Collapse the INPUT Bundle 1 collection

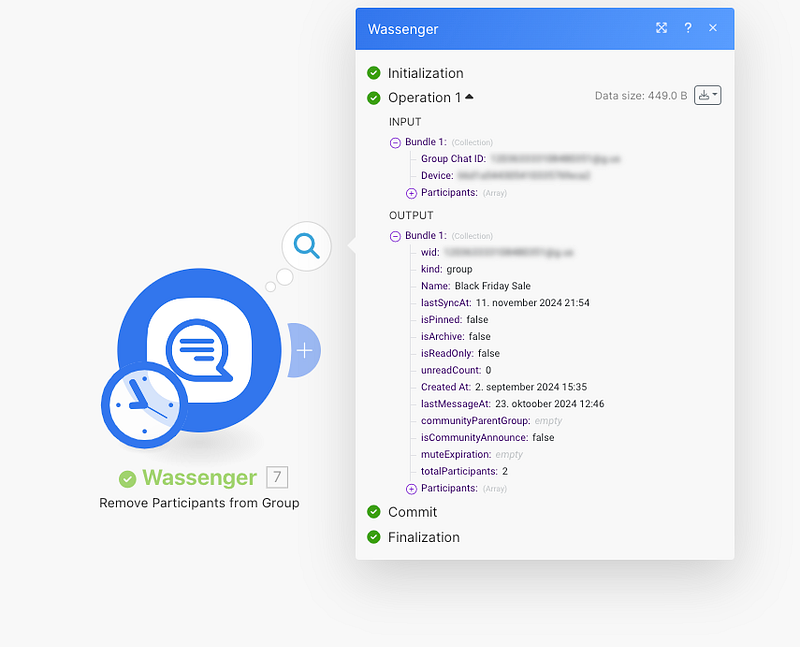tap(395, 142)
